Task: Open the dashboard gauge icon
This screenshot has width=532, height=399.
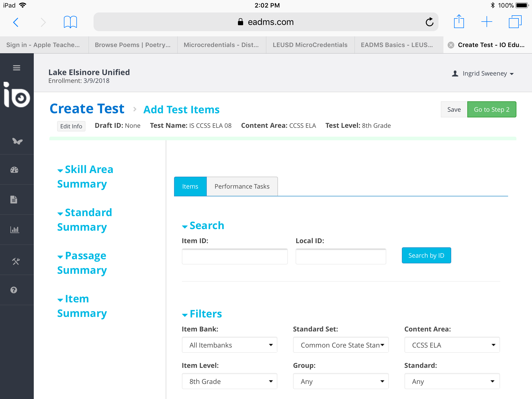Action: [14, 170]
